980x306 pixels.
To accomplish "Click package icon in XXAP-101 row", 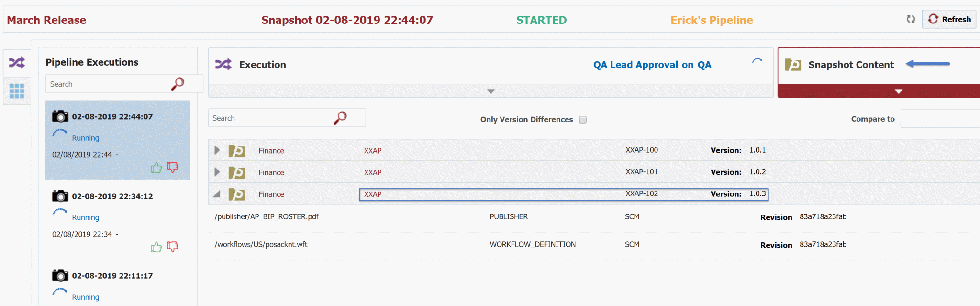I will [236, 172].
